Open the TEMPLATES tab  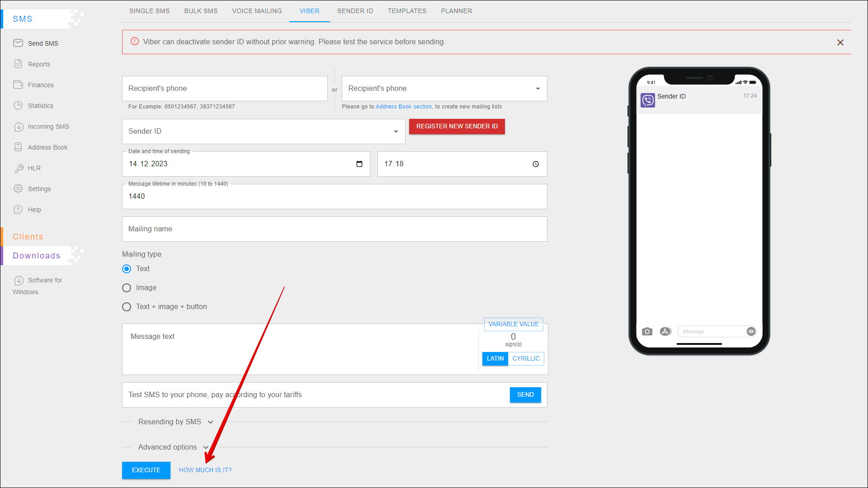coord(407,11)
